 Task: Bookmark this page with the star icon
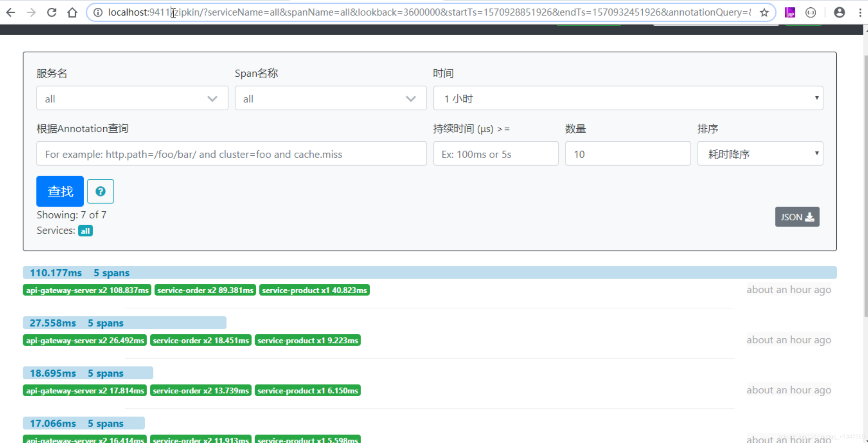tap(764, 13)
